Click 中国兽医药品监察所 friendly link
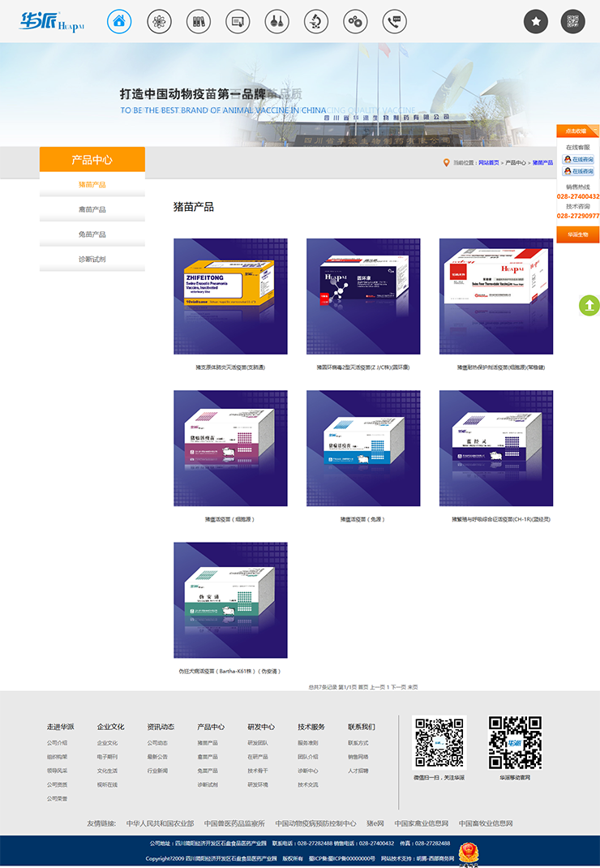 (x=234, y=823)
